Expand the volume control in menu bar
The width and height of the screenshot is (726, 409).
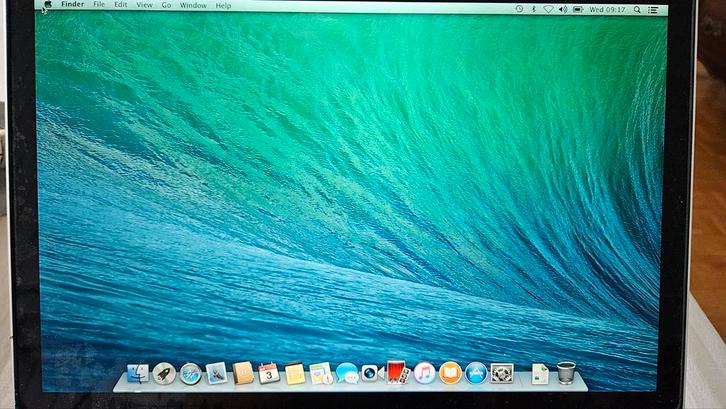562,9
